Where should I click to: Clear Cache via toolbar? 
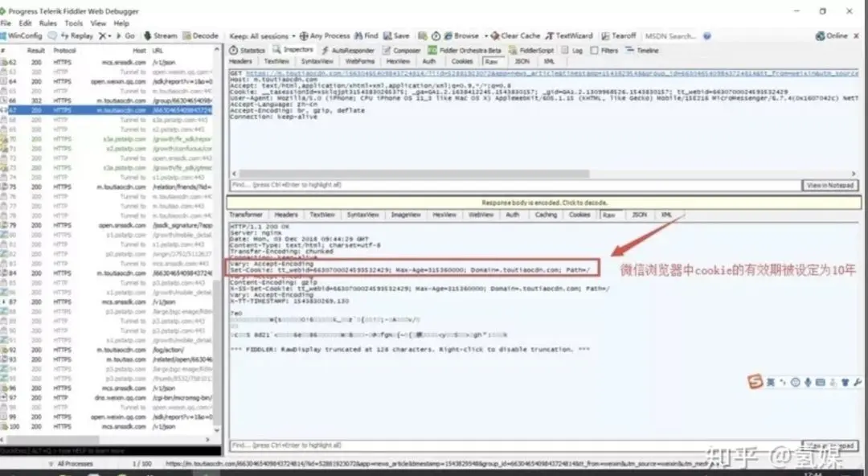(515, 35)
